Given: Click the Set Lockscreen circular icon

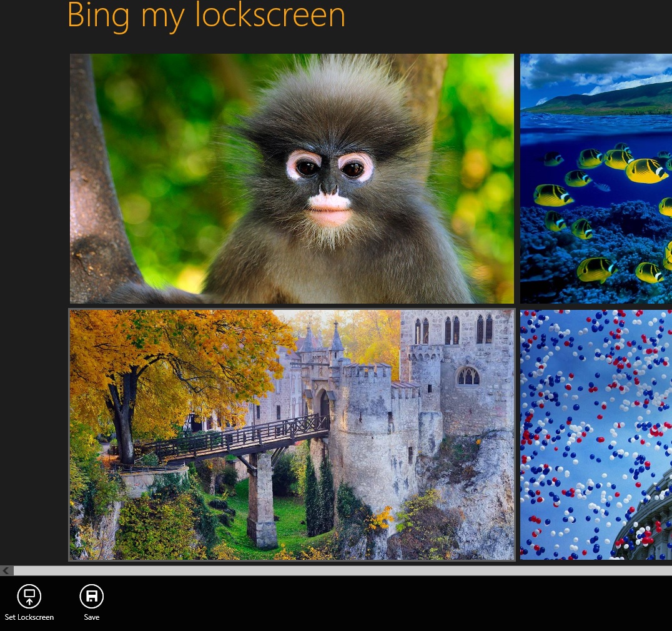Looking at the screenshot, I should tap(29, 596).
